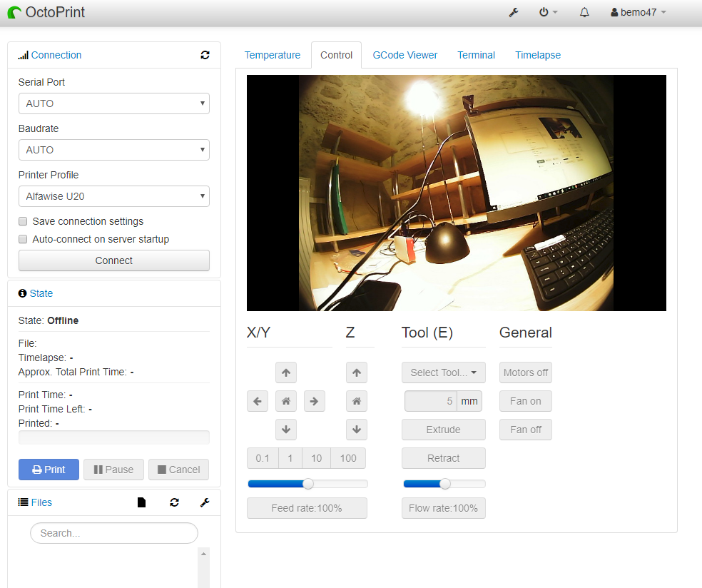Click the Retract button
This screenshot has width=702, height=588.
[x=443, y=458]
